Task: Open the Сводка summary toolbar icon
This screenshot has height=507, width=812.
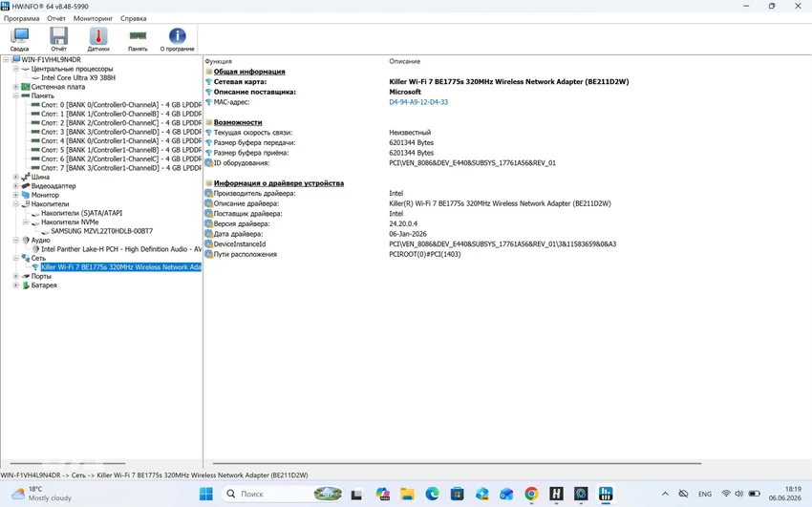Action: click(x=19, y=39)
